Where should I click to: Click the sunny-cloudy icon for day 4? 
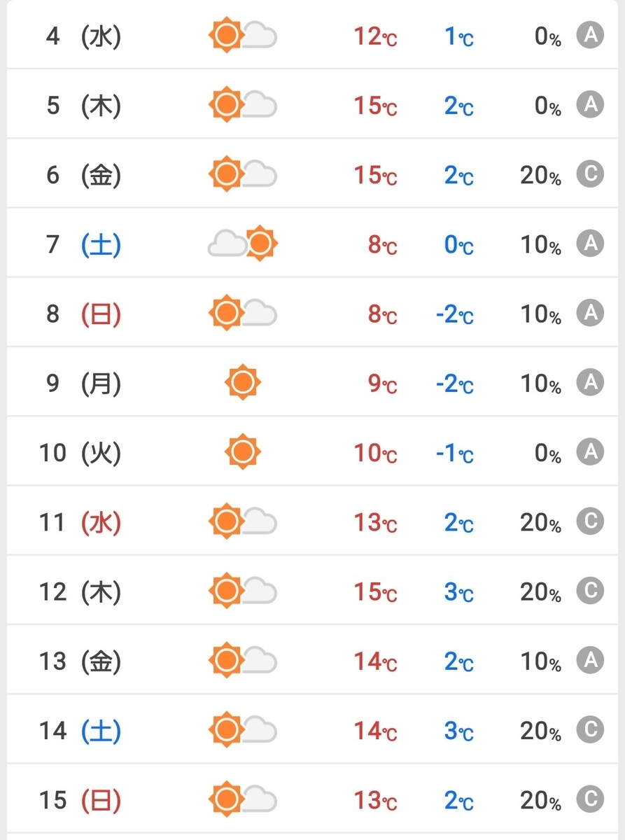click(243, 35)
